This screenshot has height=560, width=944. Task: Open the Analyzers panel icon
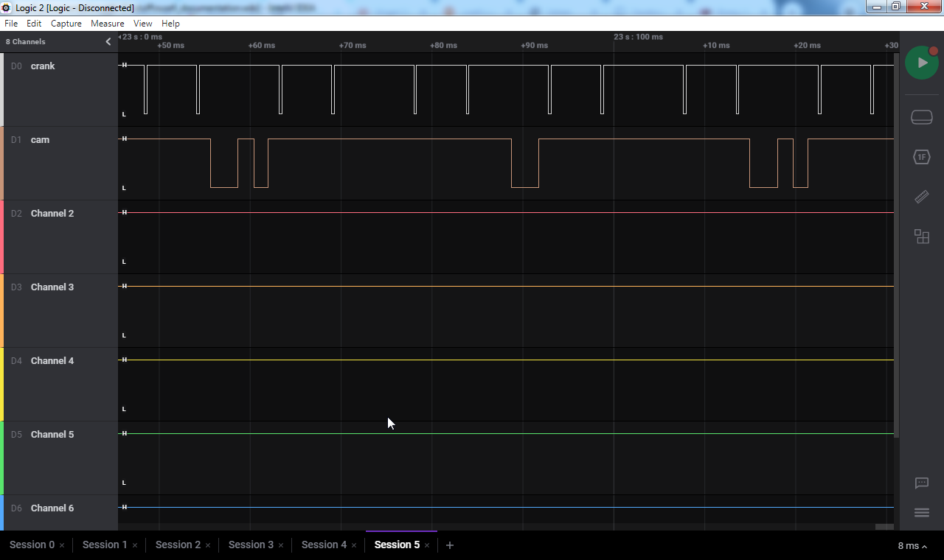[921, 157]
